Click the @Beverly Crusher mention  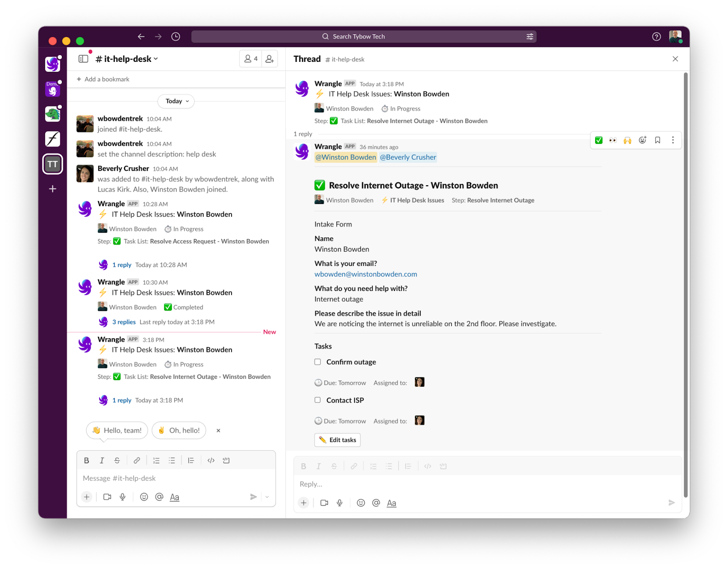click(x=408, y=157)
